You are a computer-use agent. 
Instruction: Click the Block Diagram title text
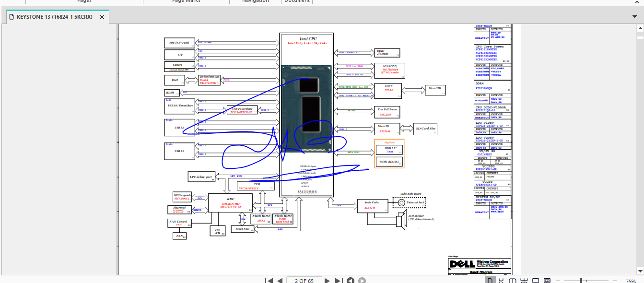coord(480,272)
